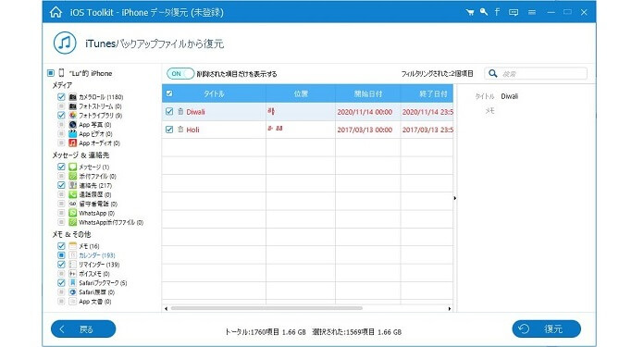Open the Facebook icon in title bar
Viewport: 644px width, 347px height.
click(497, 12)
